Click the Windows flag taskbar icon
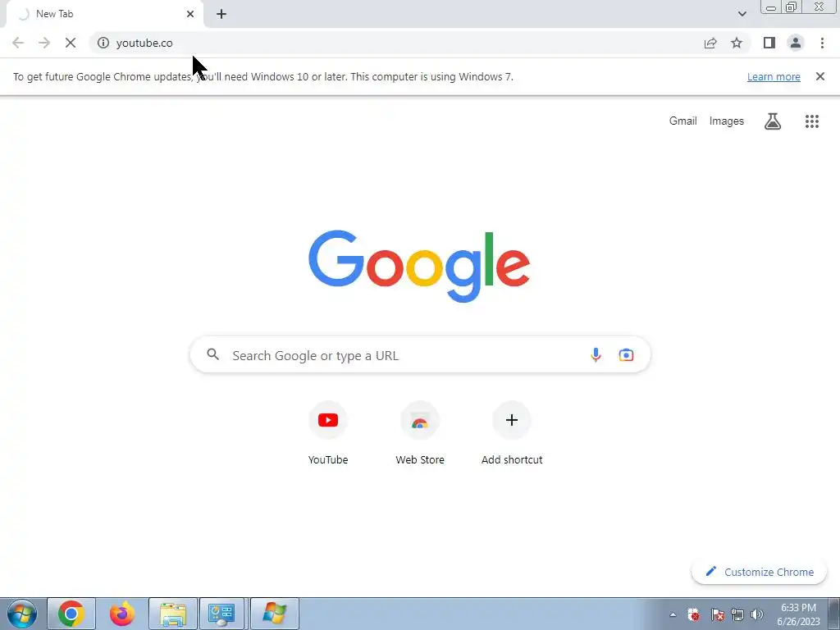840x630 pixels. click(x=274, y=614)
